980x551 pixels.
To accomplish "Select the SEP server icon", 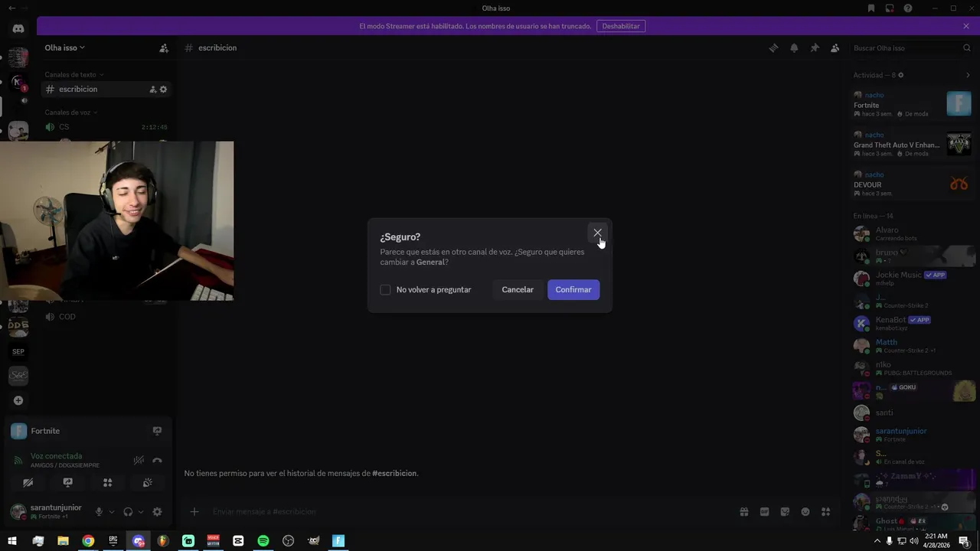I will pyautogui.click(x=18, y=351).
